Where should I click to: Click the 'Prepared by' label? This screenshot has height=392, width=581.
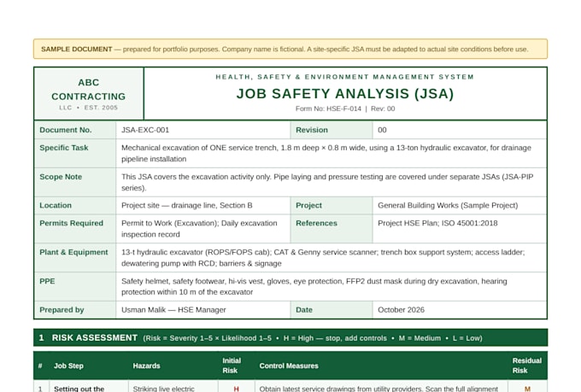pos(62,310)
